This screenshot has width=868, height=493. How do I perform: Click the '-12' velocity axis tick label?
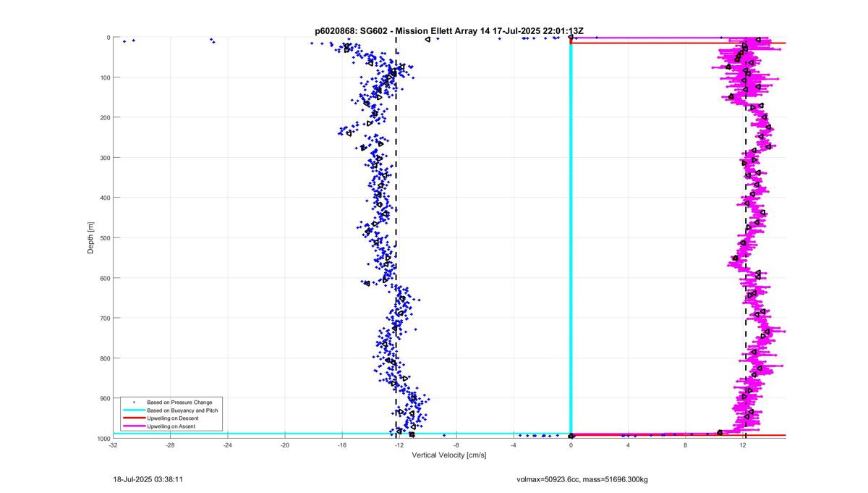(399, 445)
